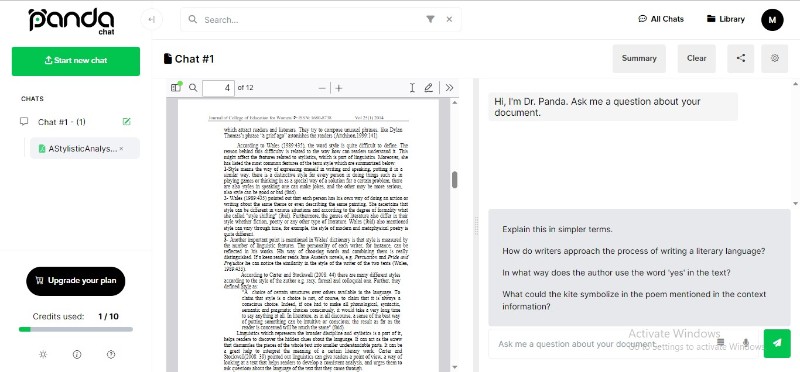Toggle the PDF sidebar panel icon
This screenshot has height=372, width=800.
(x=176, y=87)
